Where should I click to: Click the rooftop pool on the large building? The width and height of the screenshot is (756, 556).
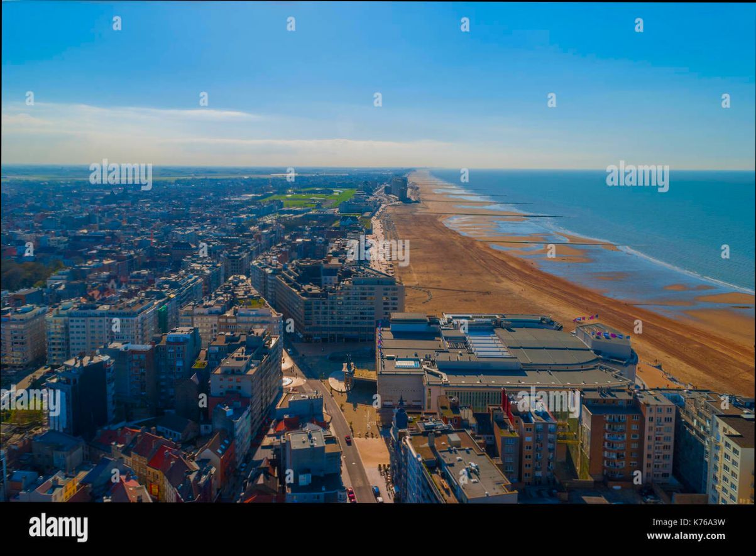click(x=407, y=362)
